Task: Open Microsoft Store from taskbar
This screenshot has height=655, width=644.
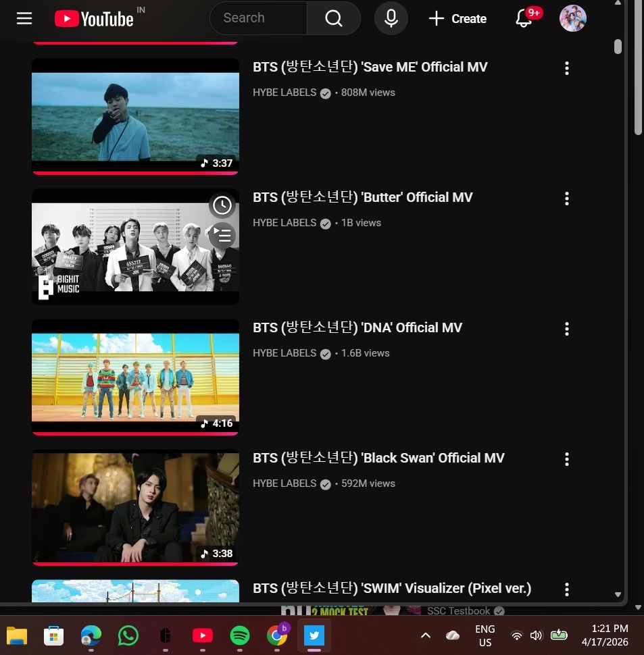Action: tap(53, 636)
